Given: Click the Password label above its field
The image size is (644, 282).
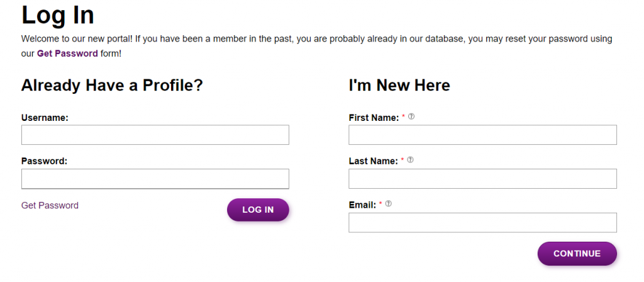Looking at the screenshot, I should [x=44, y=161].
